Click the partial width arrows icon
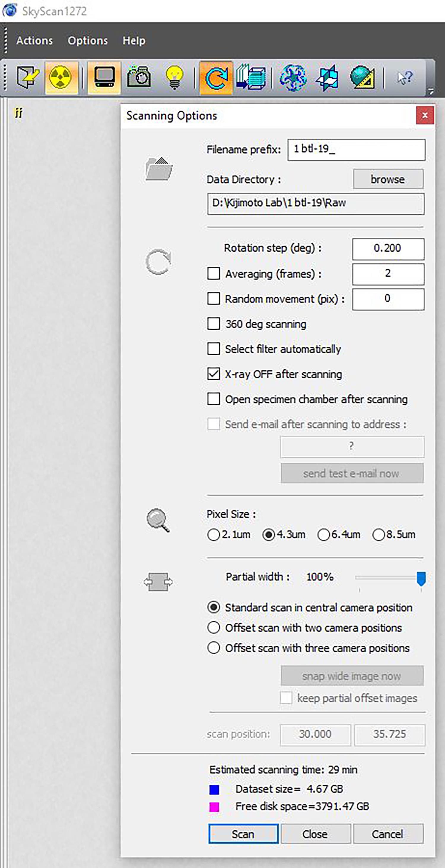445x868 pixels. 158,582
